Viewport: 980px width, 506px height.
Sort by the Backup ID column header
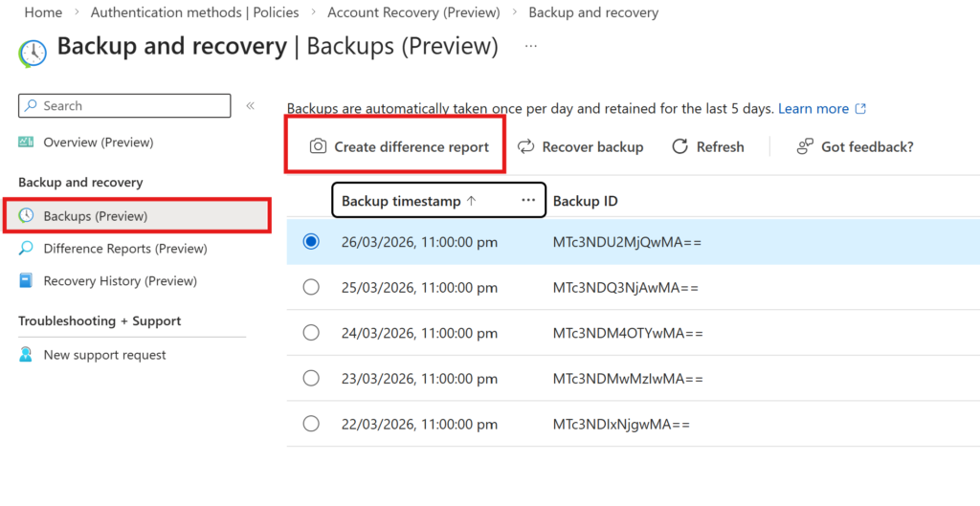tap(585, 201)
